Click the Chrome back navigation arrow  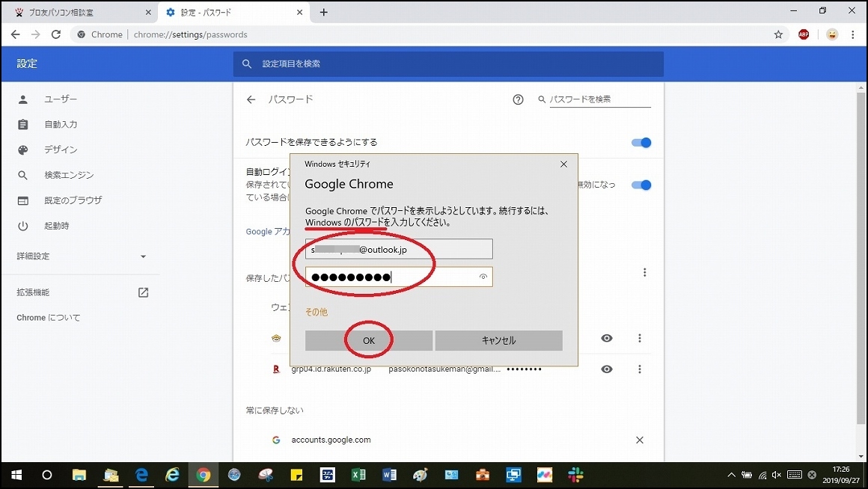tap(16, 34)
